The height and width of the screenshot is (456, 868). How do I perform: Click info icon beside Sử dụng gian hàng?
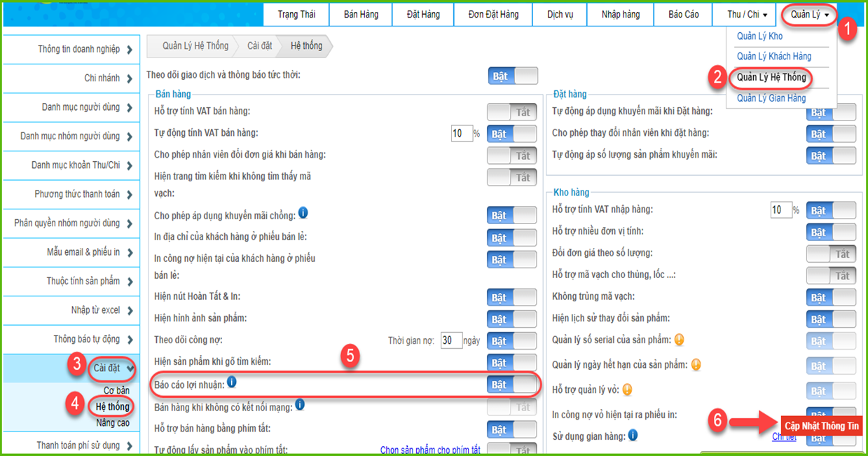click(633, 436)
